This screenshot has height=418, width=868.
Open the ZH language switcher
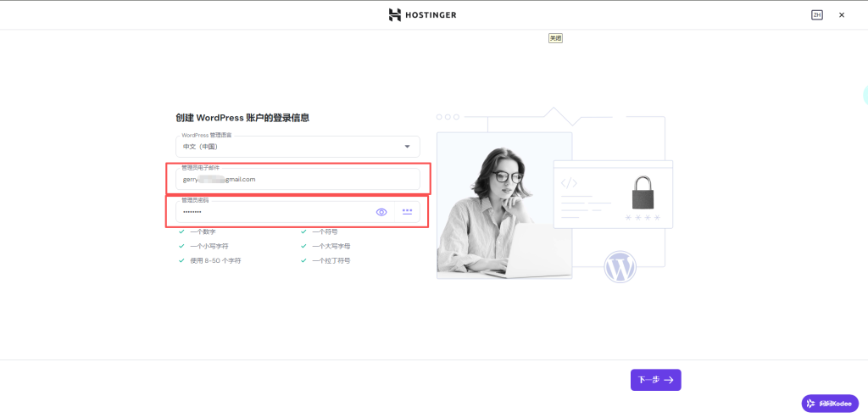[x=816, y=15]
